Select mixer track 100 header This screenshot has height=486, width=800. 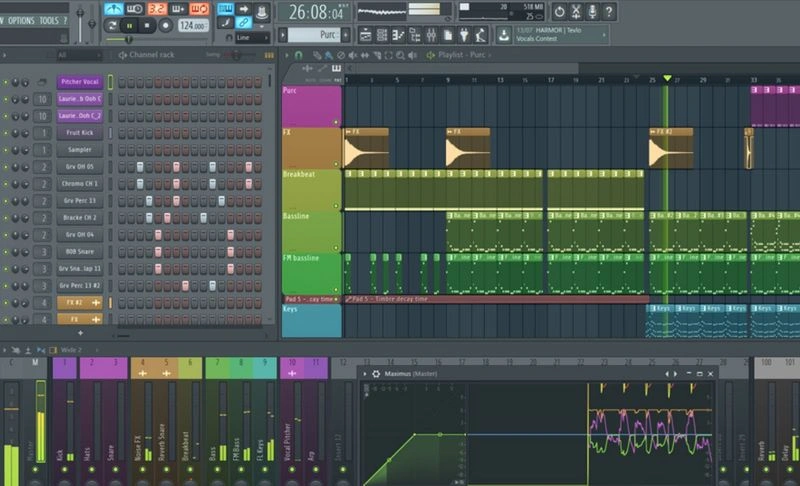point(766,368)
